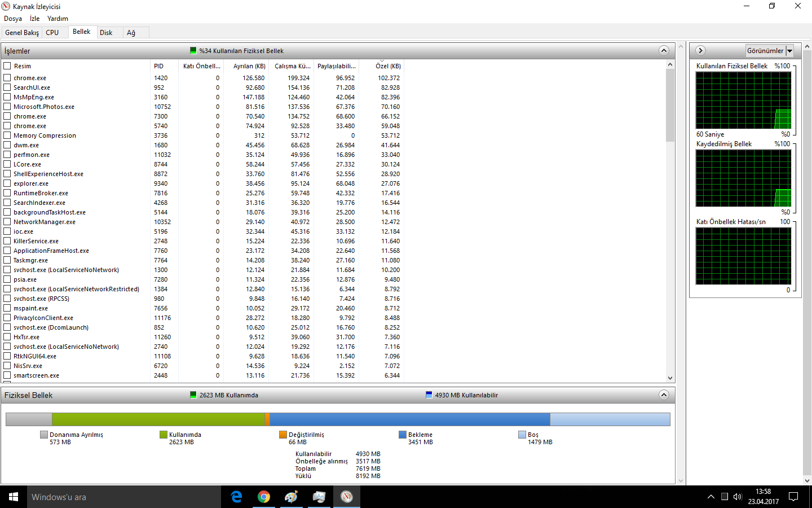
Task: Open the Windows Start menu
Action: pyautogui.click(x=14, y=497)
